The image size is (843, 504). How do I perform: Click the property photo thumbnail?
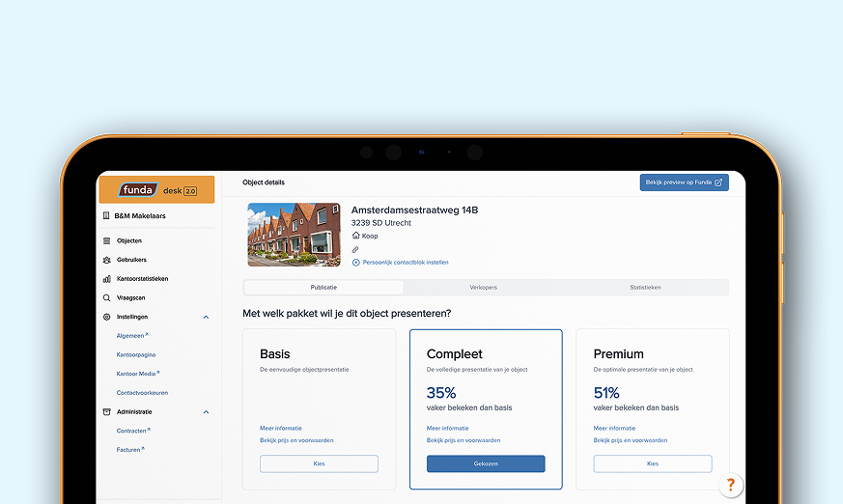tap(295, 235)
